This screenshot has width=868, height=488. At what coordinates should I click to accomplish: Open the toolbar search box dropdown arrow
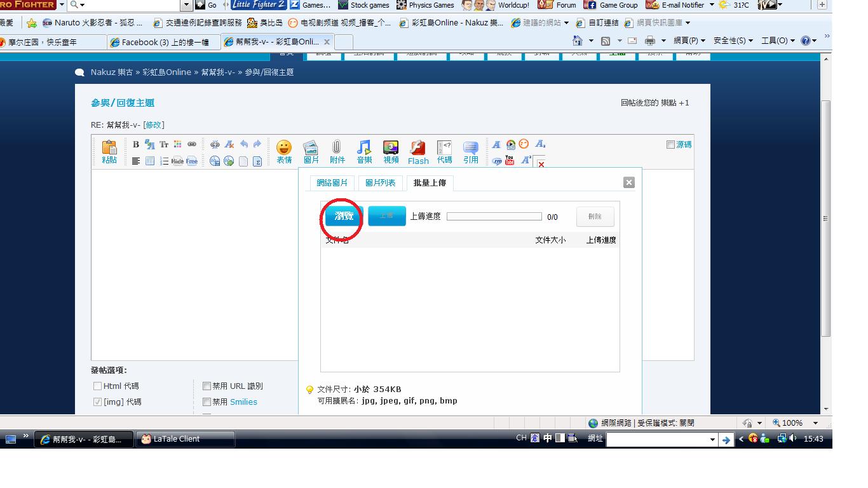point(186,5)
